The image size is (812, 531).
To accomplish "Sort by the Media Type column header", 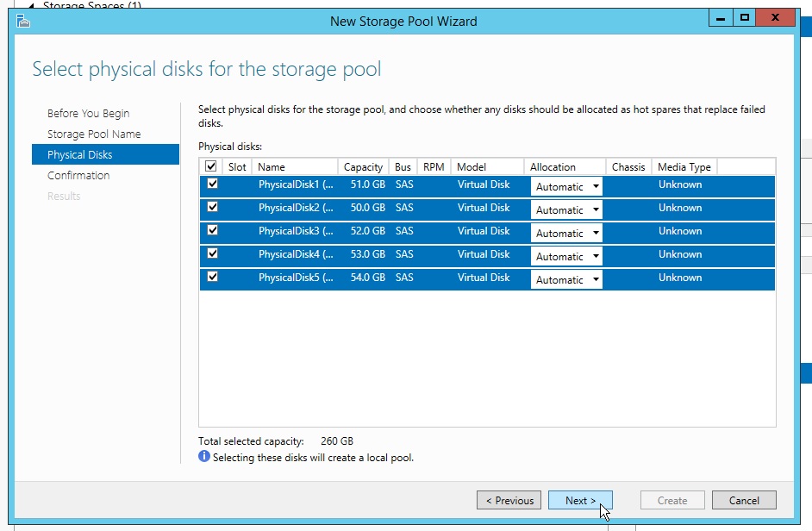I will pyautogui.click(x=684, y=167).
